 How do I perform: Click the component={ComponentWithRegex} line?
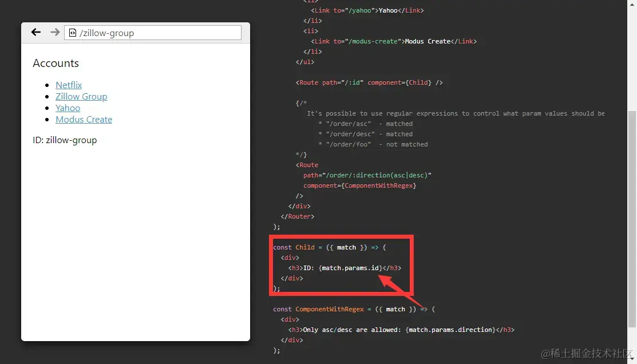pos(359,185)
